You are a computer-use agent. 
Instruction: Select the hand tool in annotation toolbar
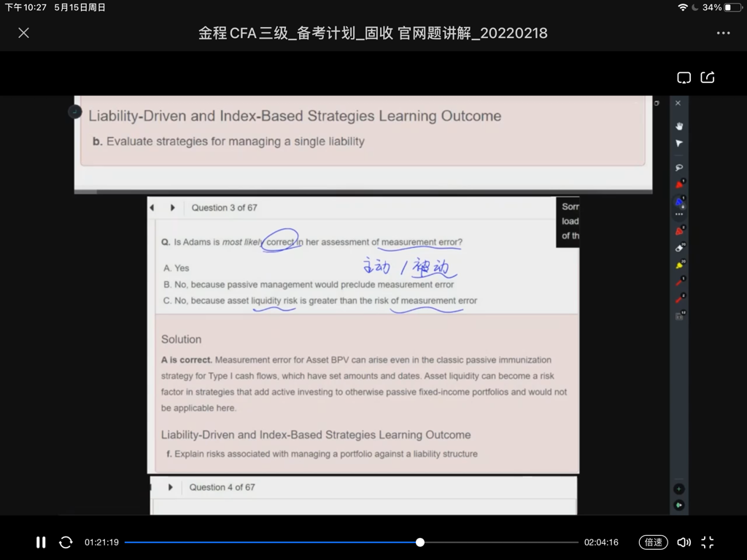pyautogui.click(x=679, y=126)
